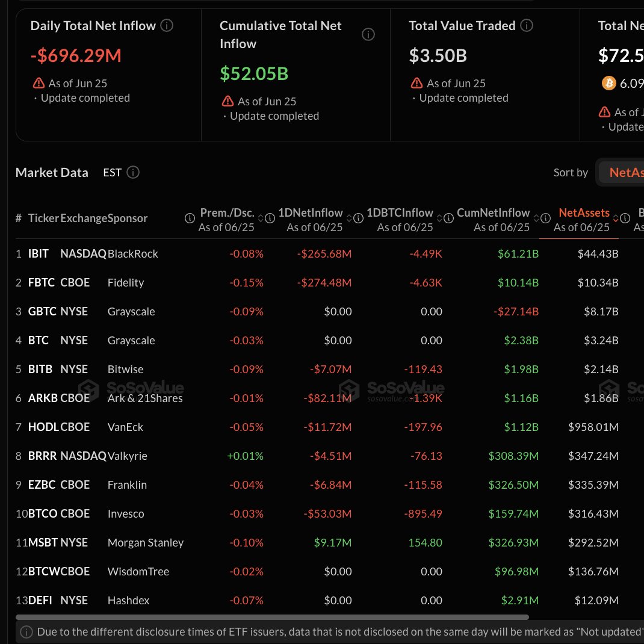The height and width of the screenshot is (644, 644).
Task: Click info icon left of CumNetInflow header
Action: (x=448, y=218)
